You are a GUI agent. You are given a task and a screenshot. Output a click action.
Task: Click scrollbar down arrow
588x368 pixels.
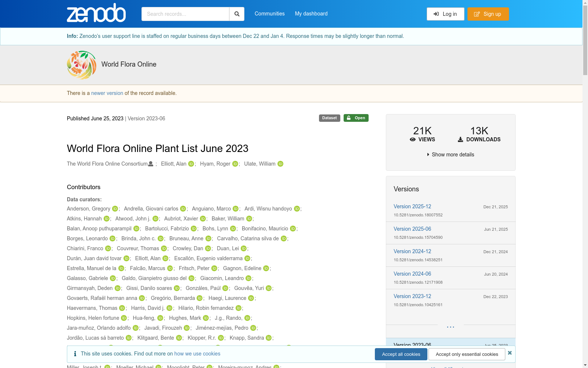(x=585, y=365)
